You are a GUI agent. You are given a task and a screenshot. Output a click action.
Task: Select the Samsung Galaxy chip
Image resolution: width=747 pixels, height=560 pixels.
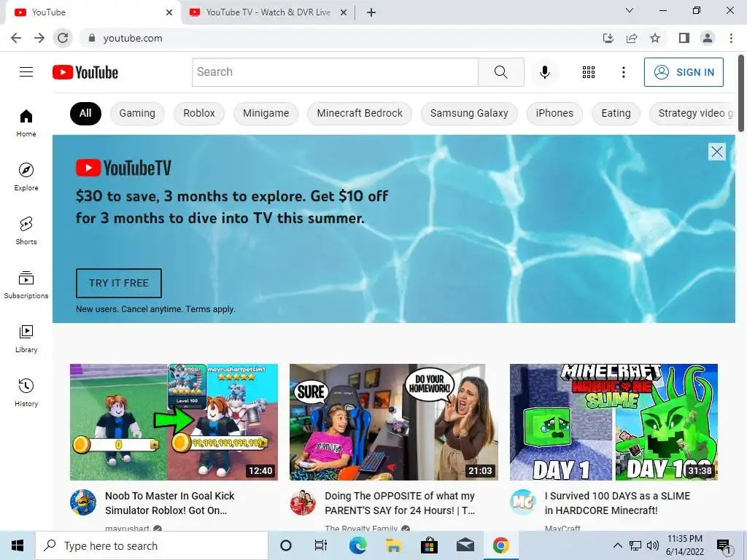[x=469, y=113]
